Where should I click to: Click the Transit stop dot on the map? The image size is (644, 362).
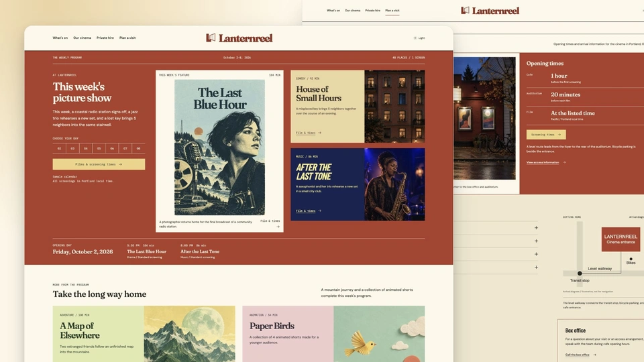[580, 274]
